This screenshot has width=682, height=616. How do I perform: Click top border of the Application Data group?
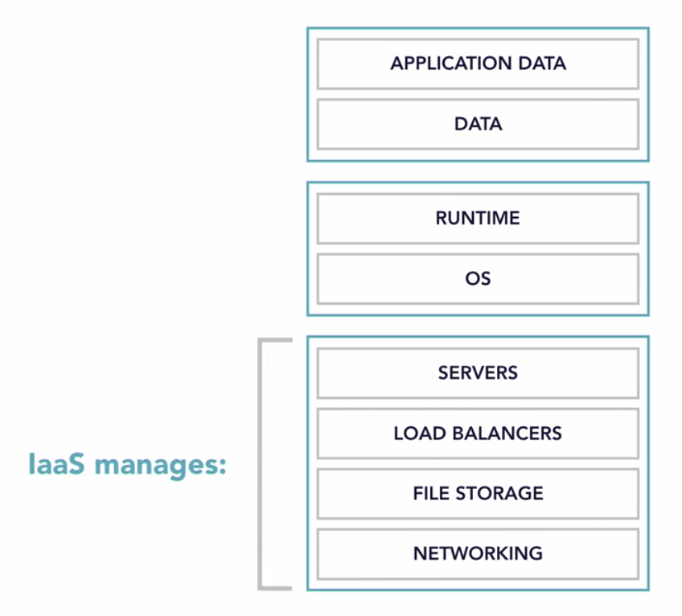[x=478, y=29]
